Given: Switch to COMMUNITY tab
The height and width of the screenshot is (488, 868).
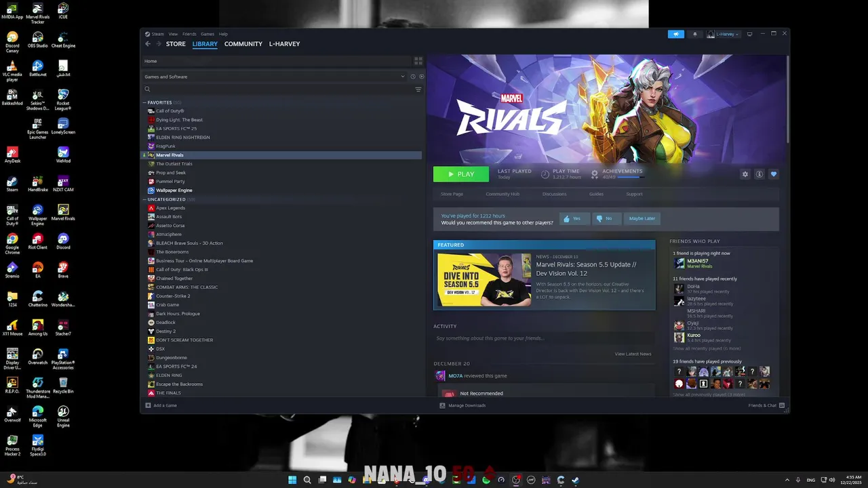Looking at the screenshot, I should tap(243, 44).
